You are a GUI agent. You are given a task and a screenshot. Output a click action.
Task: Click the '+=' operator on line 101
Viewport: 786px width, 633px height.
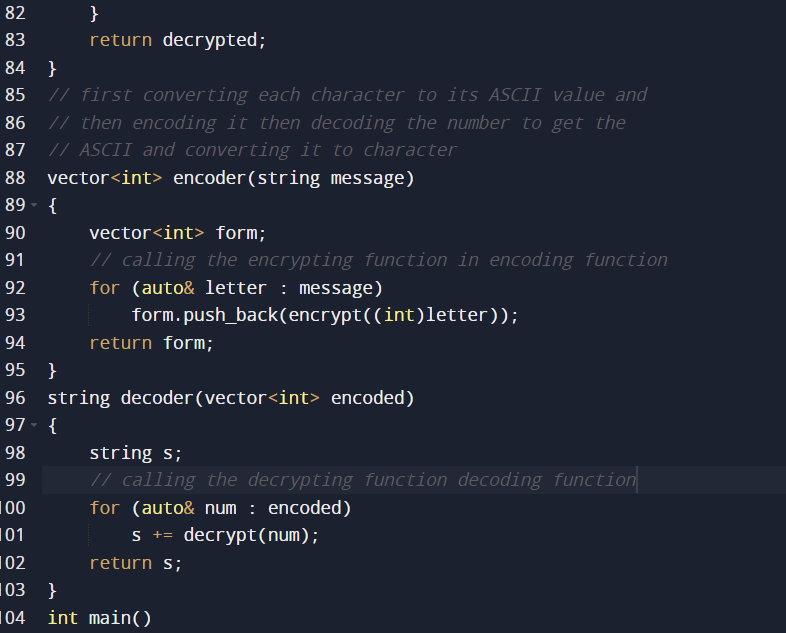click(162, 535)
